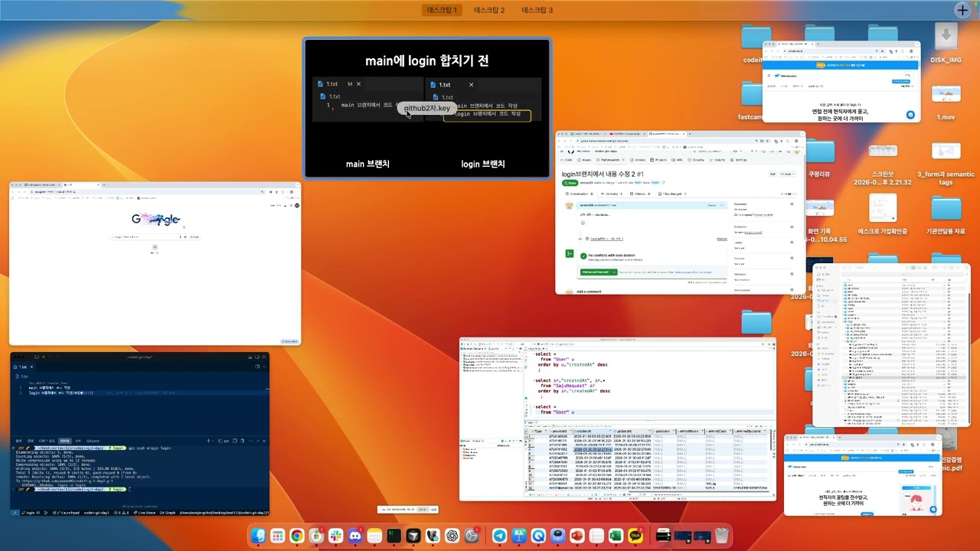Select the Keynote presentation window thumbnail

pos(427,108)
